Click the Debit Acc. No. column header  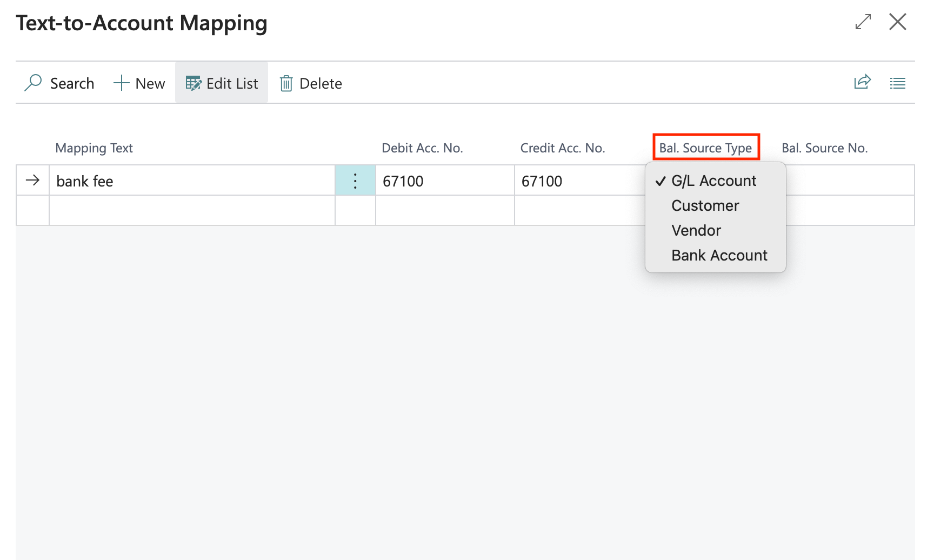pos(422,148)
